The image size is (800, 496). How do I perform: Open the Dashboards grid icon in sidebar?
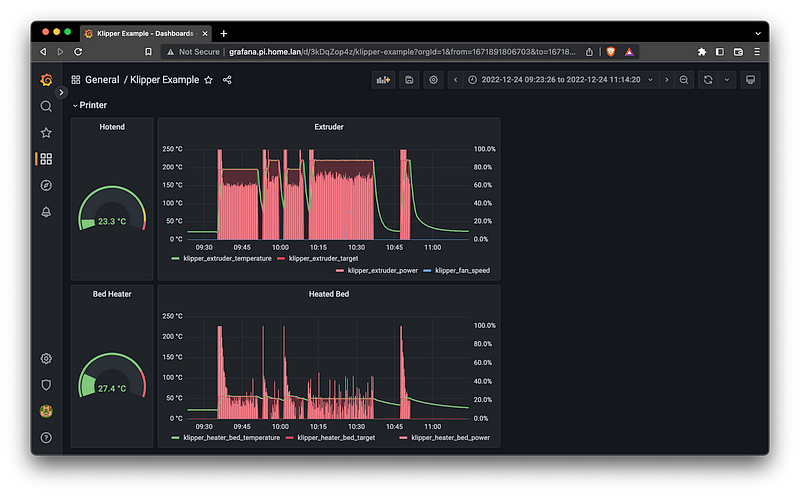[x=46, y=159]
